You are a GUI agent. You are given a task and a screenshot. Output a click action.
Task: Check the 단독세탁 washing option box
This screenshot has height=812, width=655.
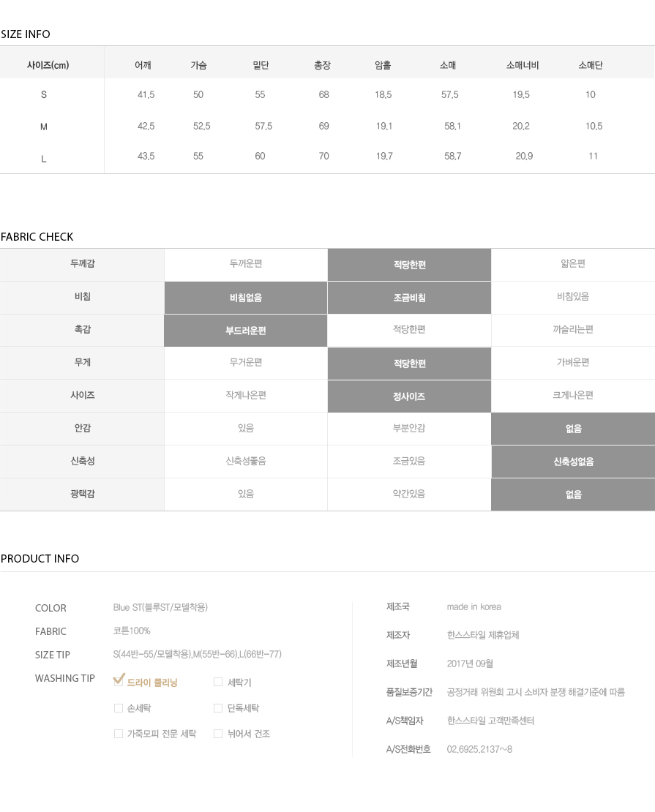218,708
